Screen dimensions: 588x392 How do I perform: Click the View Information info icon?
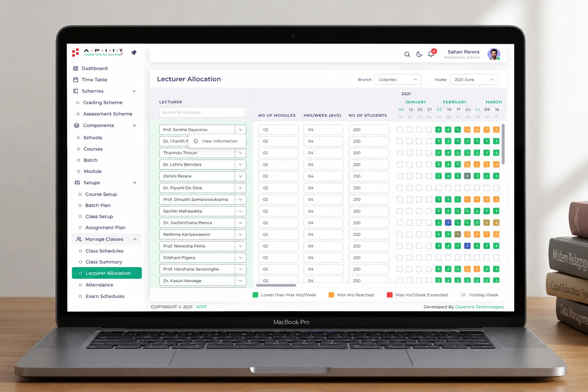tap(196, 141)
